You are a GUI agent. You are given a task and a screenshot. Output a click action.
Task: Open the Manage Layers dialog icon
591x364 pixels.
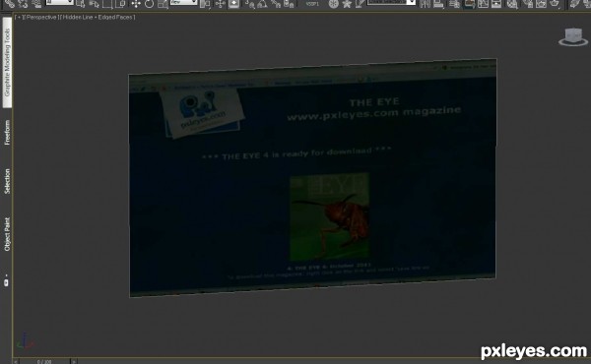click(454, 4)
